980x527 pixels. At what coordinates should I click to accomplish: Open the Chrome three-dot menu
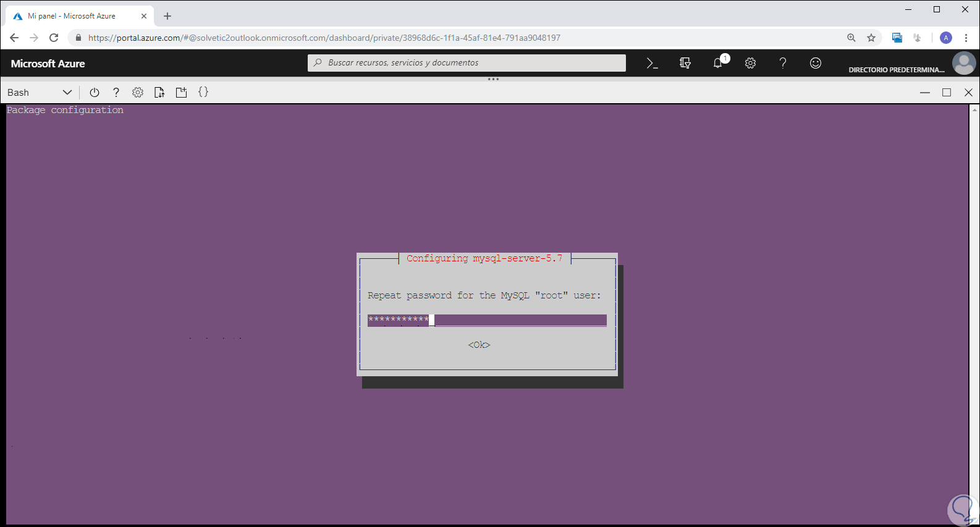(966, 38)
